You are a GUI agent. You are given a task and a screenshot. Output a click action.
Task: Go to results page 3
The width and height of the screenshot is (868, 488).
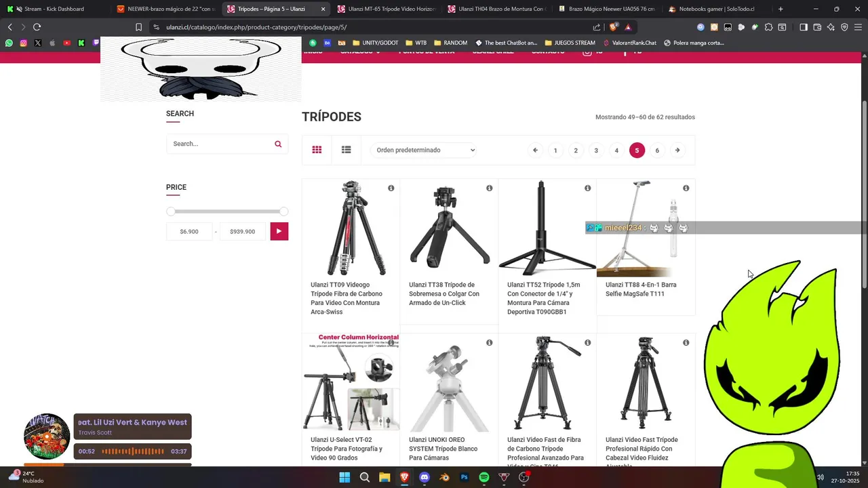tap(596, 150)
